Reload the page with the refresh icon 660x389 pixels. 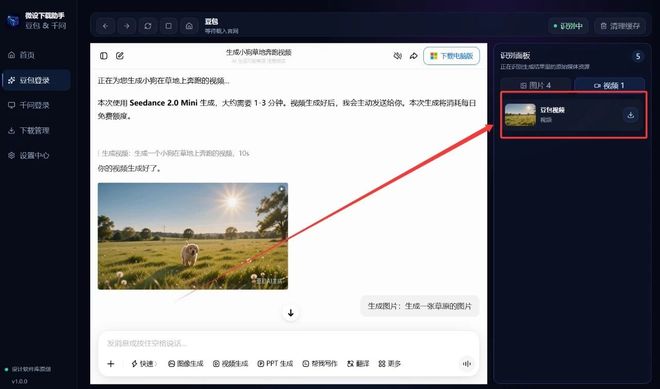coord(147,26)
